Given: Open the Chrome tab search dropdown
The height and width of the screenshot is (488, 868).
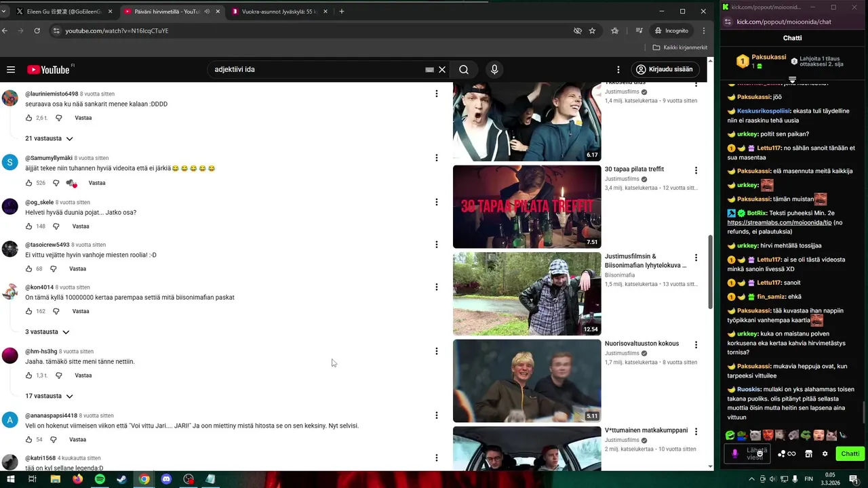Looking at the screenshot, I should tap(3, 12).
